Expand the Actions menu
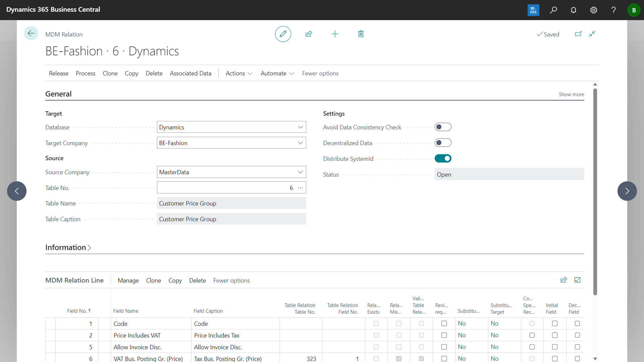The height and width of the screenshot is (362, 644). (239, 73)
